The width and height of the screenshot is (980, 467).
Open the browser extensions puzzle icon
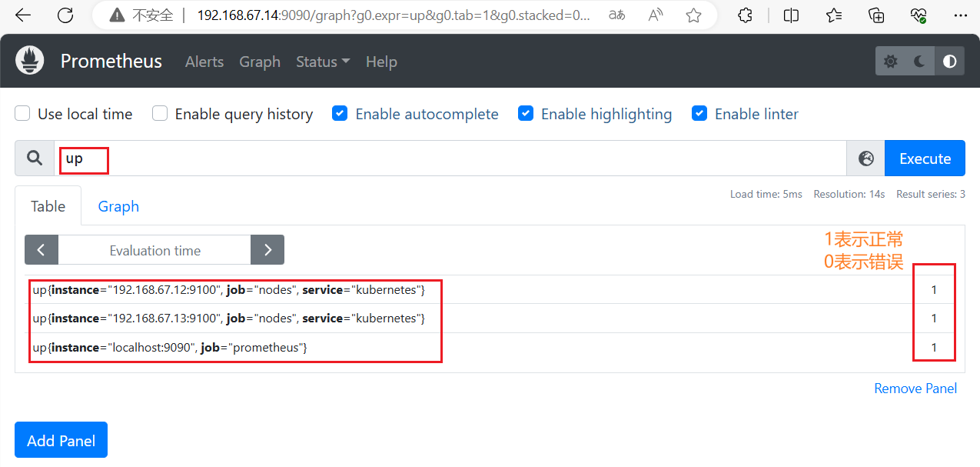[x=744, y=15]
